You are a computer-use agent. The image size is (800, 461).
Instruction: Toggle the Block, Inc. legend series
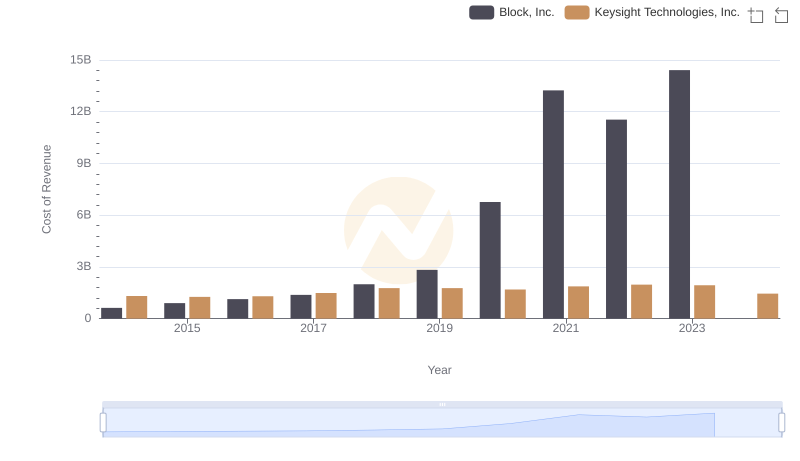[x=512, y=12]
